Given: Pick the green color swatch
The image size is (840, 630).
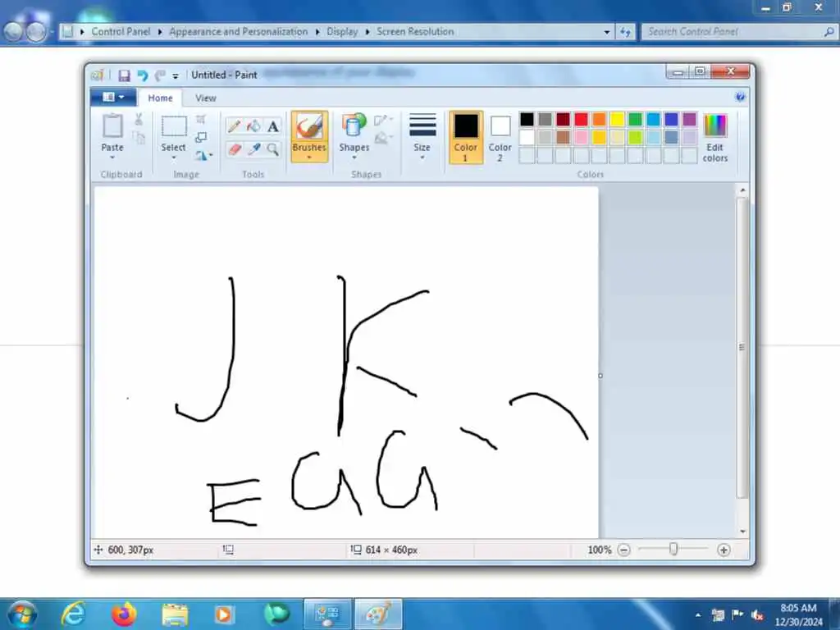Looking at the screenshot, I should pos(636,119).
